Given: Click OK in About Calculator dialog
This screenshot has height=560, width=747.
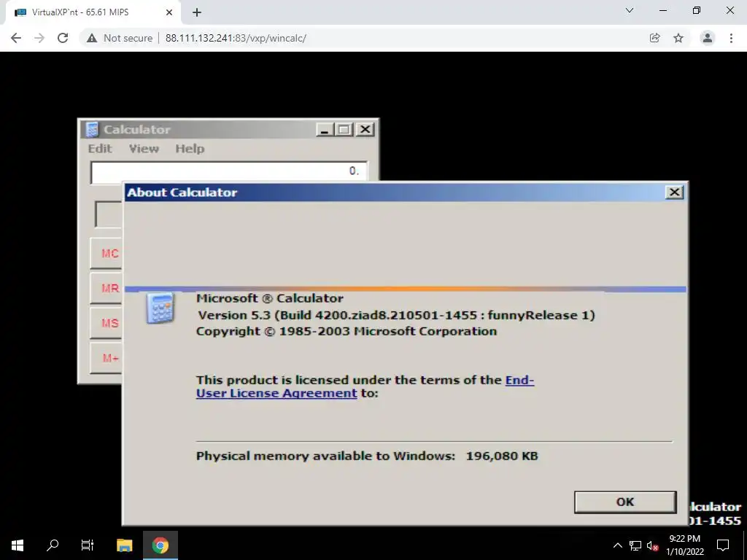Looking at the screenshot, I should click(625, 502).
